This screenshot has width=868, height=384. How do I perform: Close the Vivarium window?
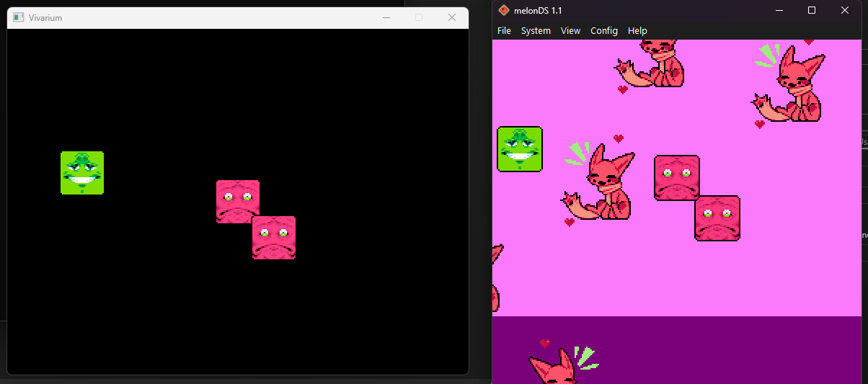pyautogui.click(x=452, y=17)
